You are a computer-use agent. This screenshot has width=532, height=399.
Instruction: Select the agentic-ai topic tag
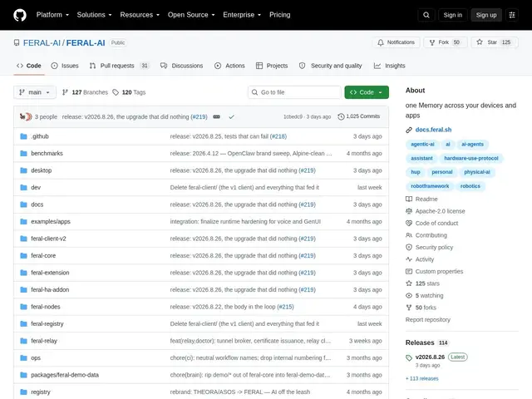click(x=422, y=144)
